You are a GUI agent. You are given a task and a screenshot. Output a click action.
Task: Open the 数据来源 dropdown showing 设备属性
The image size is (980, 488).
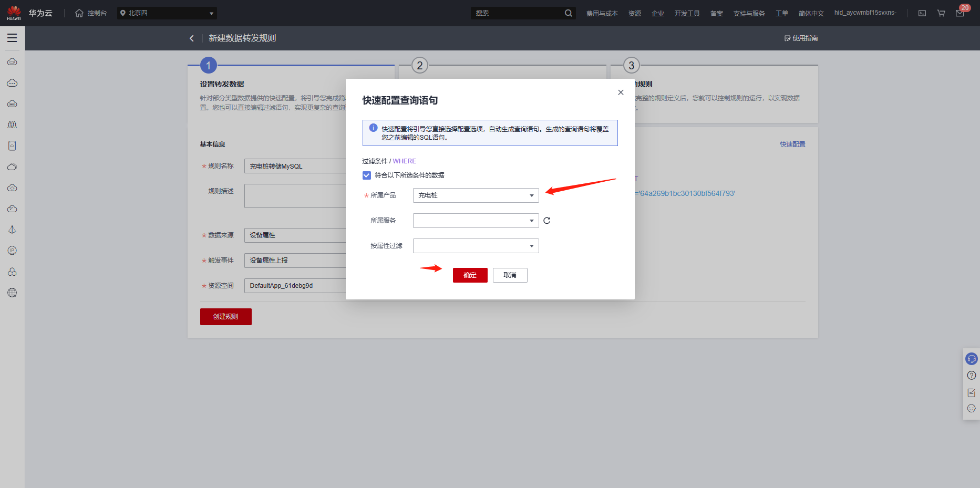tap(295, 235)
